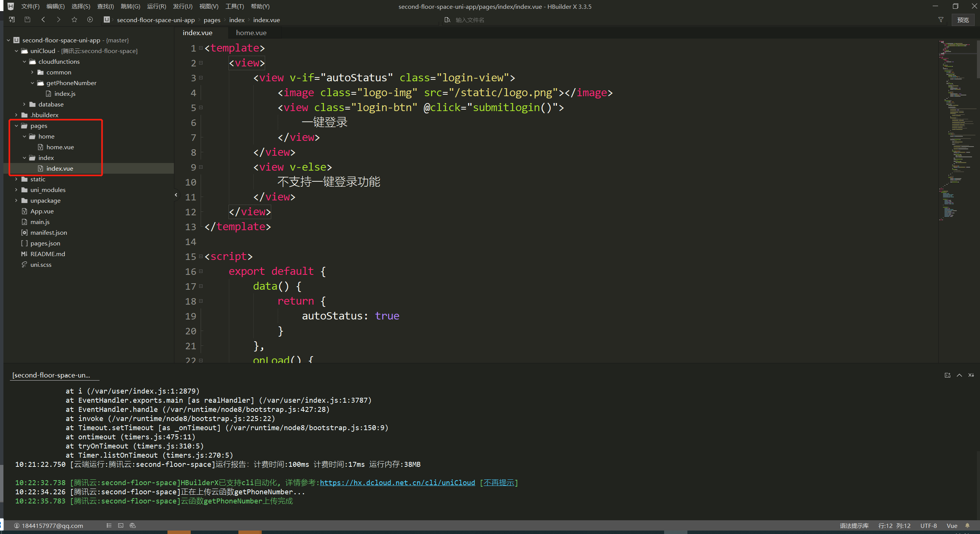Collapse the unicloud folder
Image resolution: width=980 pixels, height=534 pixels.
coord(16,51)
